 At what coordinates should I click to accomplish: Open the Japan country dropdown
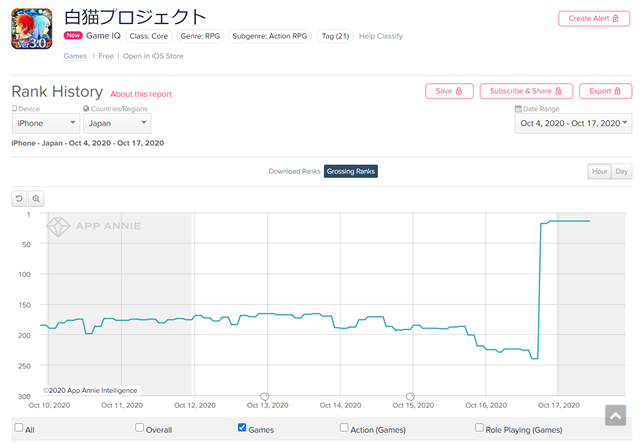[117, 123]
